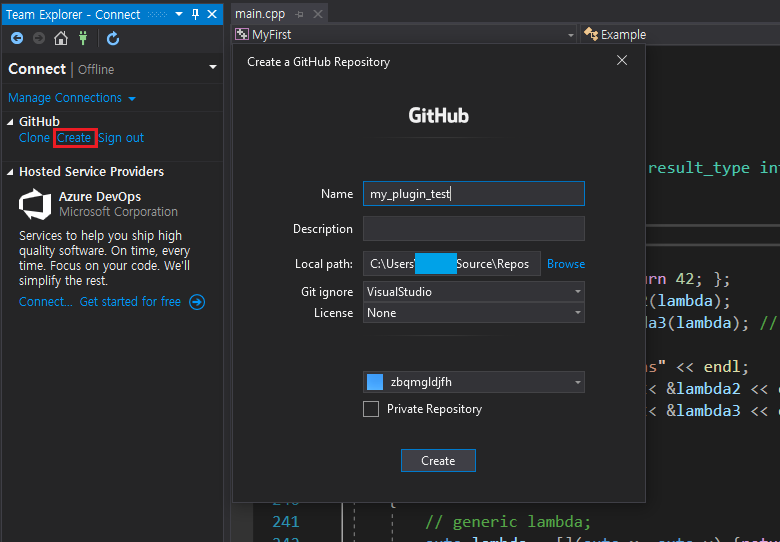Image resolution: width=780 pixels, height=542 pixels.
Task: Click the Example class icon
Action: coord(590,34)
